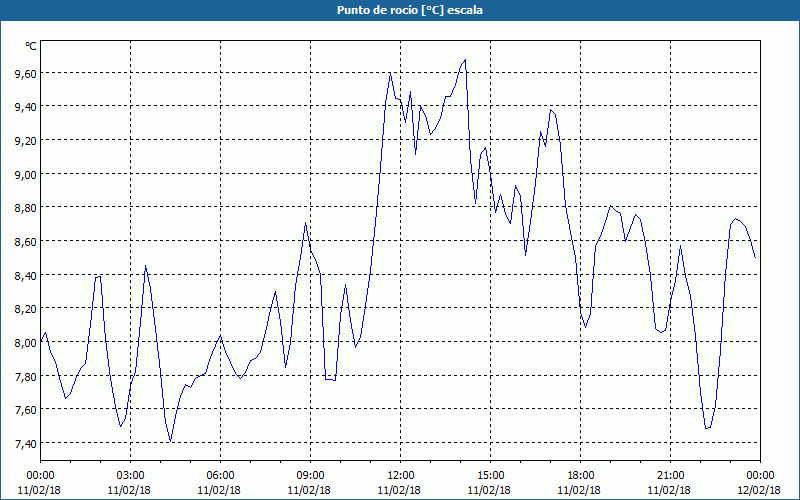Click the "8,80" axis label
800x500 pixels.
[x=26, y=208]
